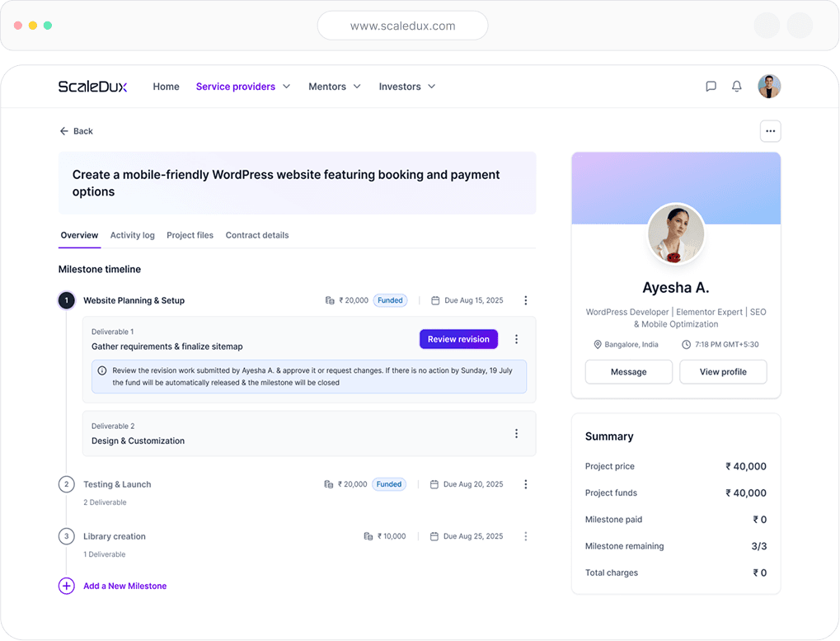The height and width of the screenshot is (641, 840).
Task: Click the Milestone remaining 3/3 value
Action: click(758, 546)
